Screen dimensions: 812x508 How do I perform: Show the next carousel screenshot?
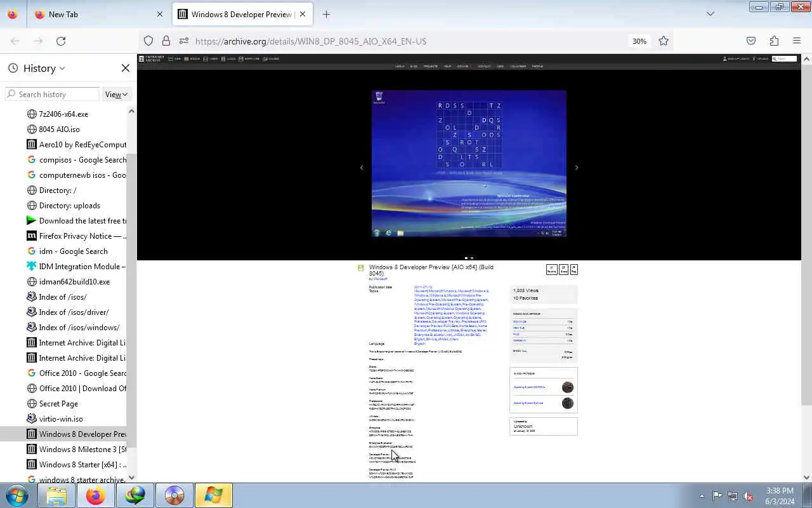click(x=577, y=168)
